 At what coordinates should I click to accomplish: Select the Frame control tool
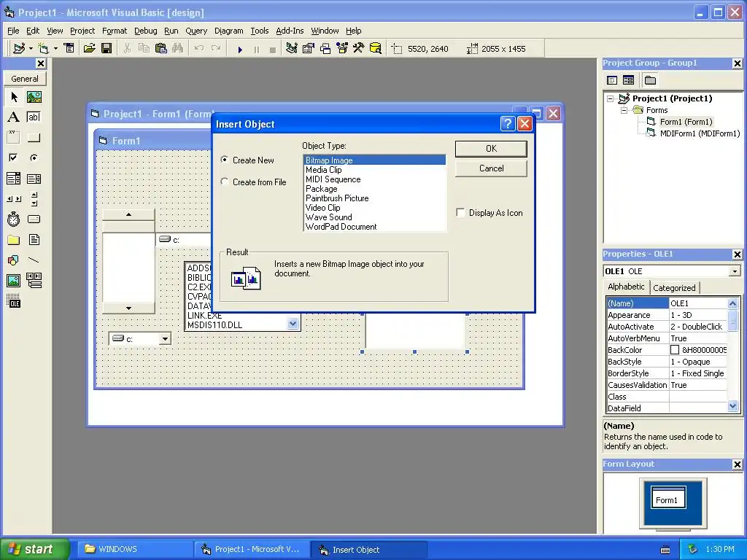(x=14, y=138)
